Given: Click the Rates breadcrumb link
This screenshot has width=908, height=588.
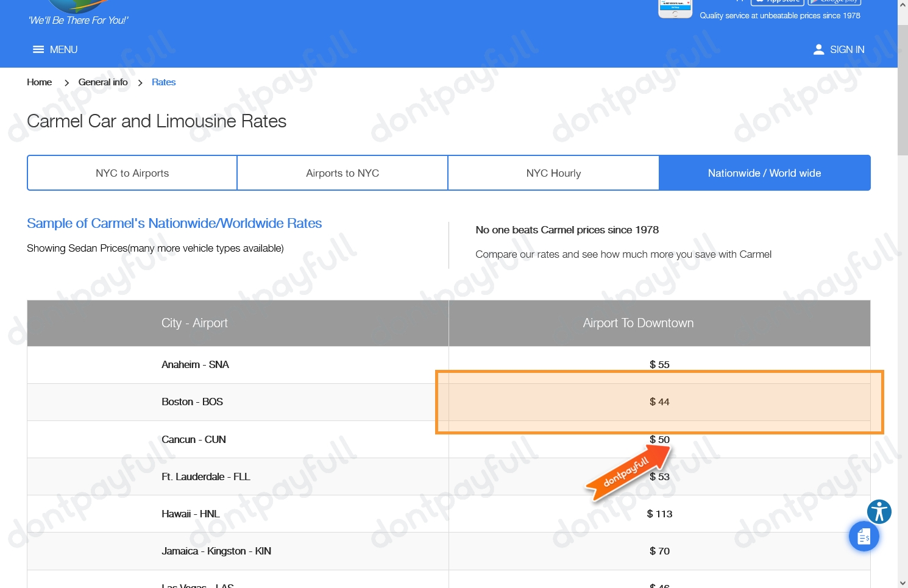Looking at the screenshot, I should tap(163, 82).
